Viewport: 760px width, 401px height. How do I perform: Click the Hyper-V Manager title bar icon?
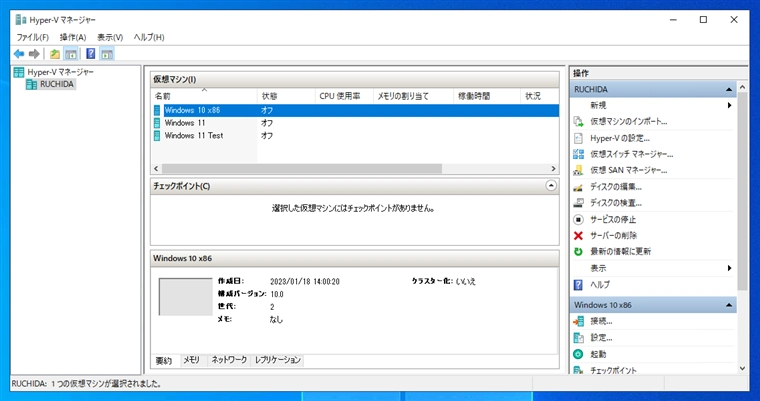point(21,20)
